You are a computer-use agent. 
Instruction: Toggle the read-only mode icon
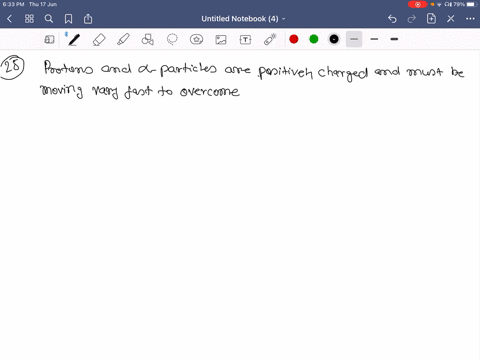click(49, 40)
